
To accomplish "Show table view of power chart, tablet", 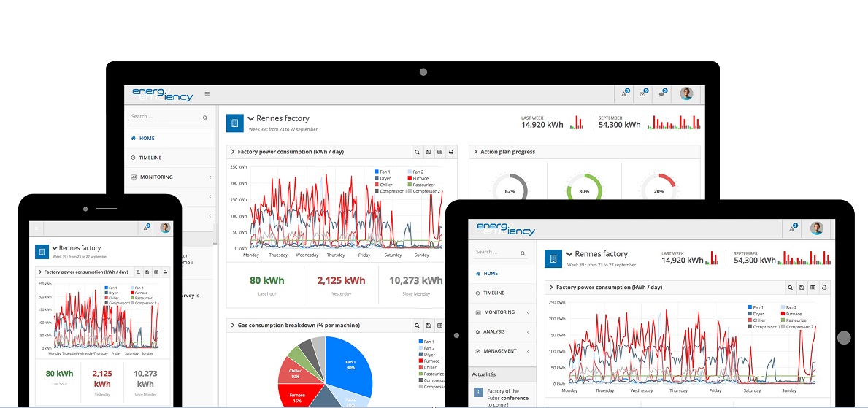I will pos(813,288).
